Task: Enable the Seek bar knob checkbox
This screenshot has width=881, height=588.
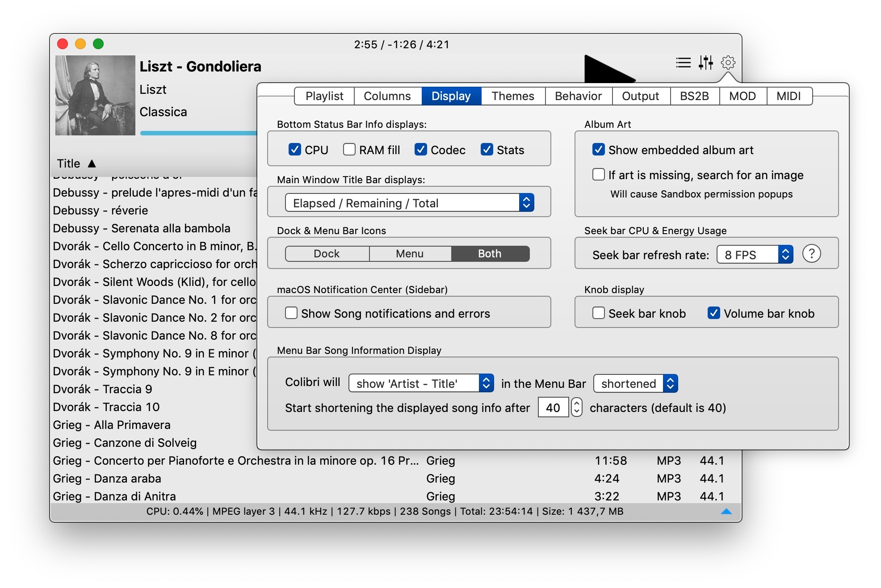Action: tap(599, 313)
